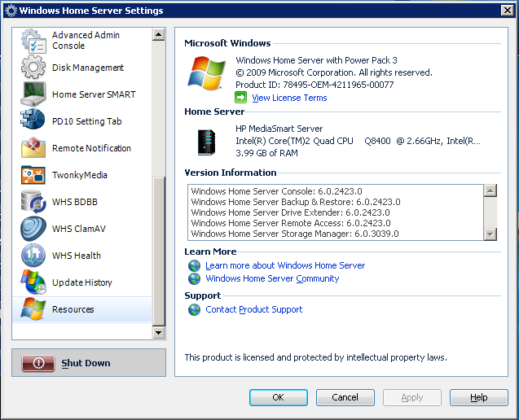Click the Advanced Admin Console icon
Screen dimensions: 519x420
point(33,41)
